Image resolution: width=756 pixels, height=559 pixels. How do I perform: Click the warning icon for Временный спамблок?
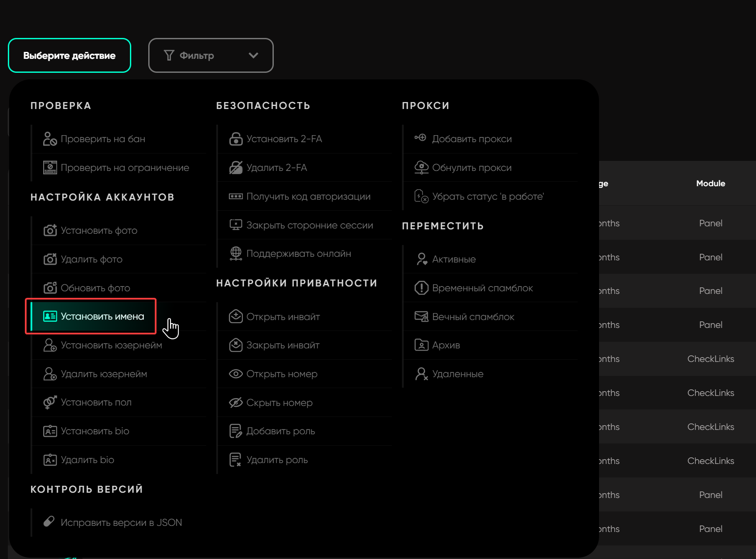pyautogui.click(x=421, y=288)
